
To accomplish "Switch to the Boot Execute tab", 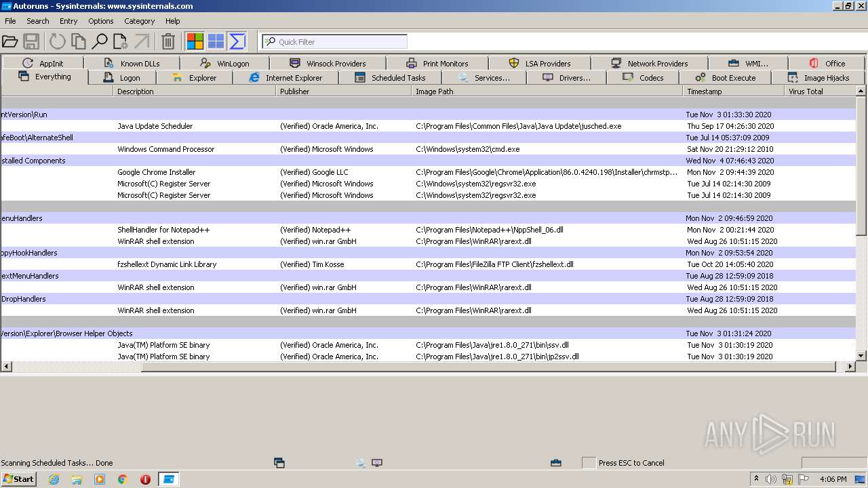I will point(725,78).
